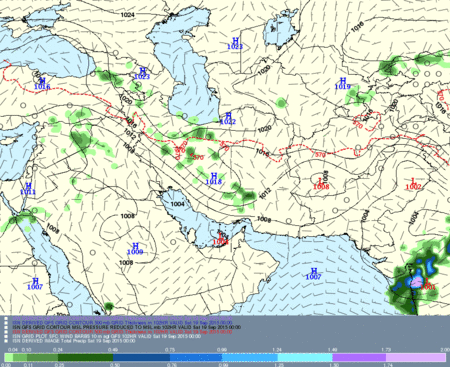Toggle the SFC wind barbs layer checkbox
The image size is (450, 367).
click(x=6, y=337)
